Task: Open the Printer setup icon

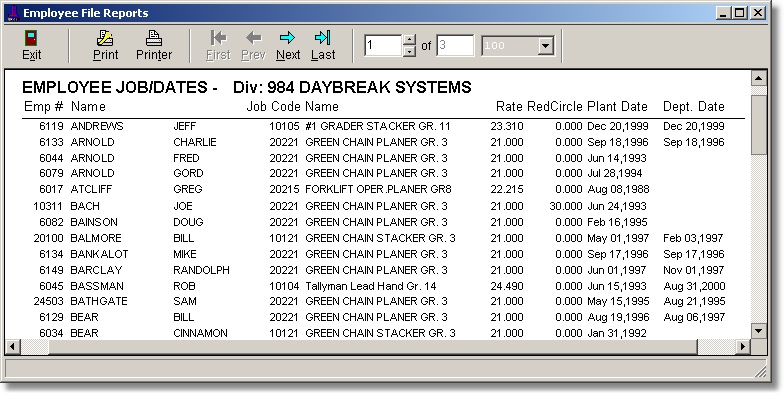Action: pyautogui.click(x=154, y=38)
